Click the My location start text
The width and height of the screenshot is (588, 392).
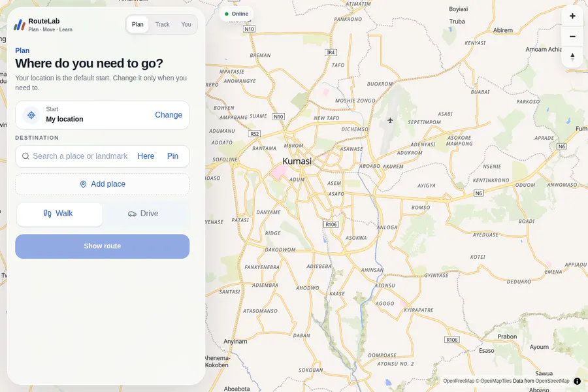[x=65, y=120]
